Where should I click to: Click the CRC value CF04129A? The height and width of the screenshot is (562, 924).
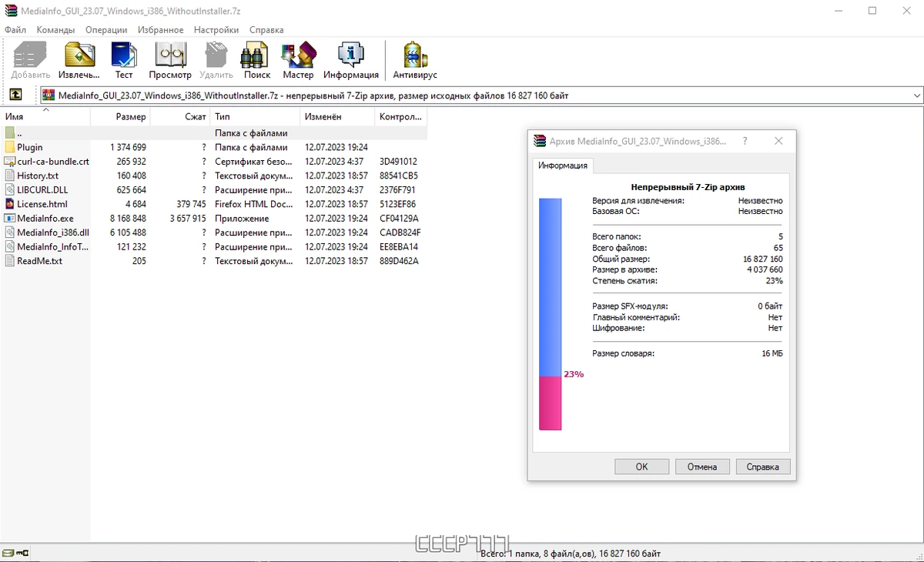(399, 219)
